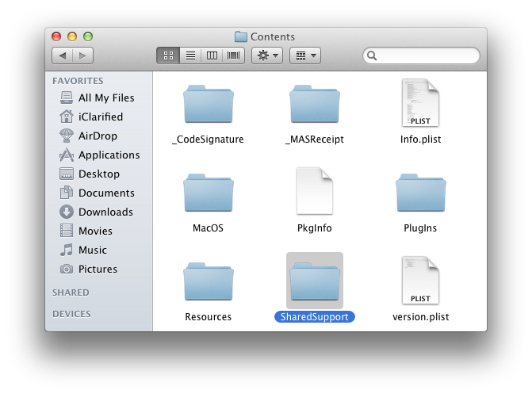Open the MacOS folder
This screenshot has width=532, height=394.
pos(208,197)
